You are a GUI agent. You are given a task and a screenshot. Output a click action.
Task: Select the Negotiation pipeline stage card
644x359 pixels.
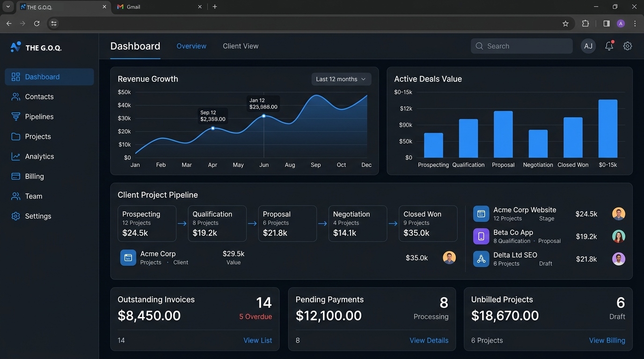point(358,223)
